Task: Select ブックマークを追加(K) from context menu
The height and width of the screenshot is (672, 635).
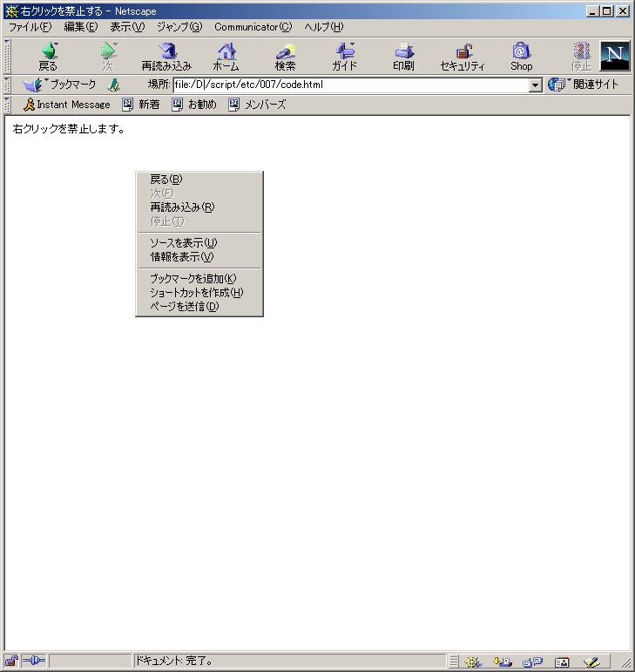Action: (199, 279)
